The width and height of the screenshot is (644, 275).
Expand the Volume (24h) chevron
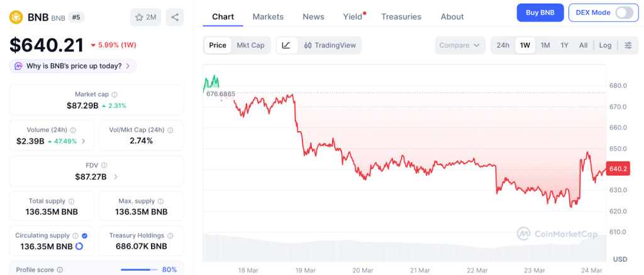click(x=84, y=141)
